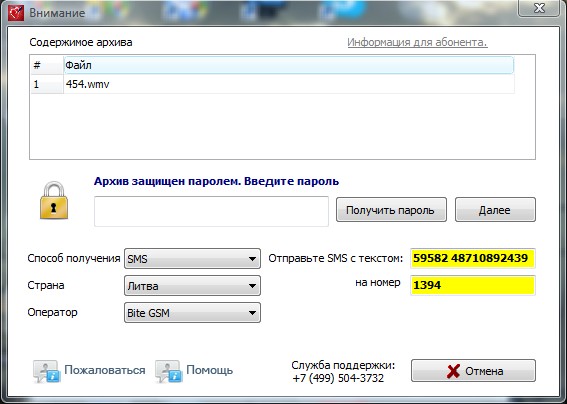
Task: Close the Внимание dialog window
Action: (x=539, y=8)
